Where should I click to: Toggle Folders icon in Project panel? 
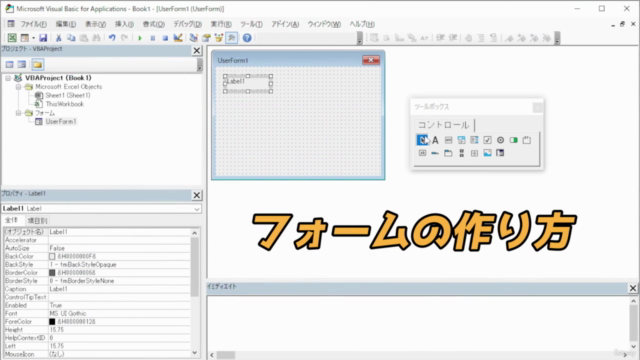coord(38,64)
